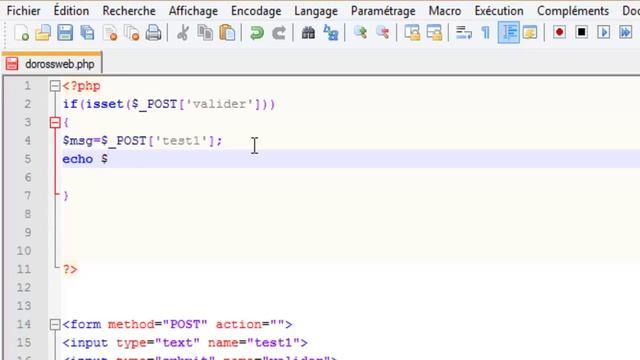Click the isset keyword on line 2
This screenshot has height=360, width=640.
[x=104, y=104]
